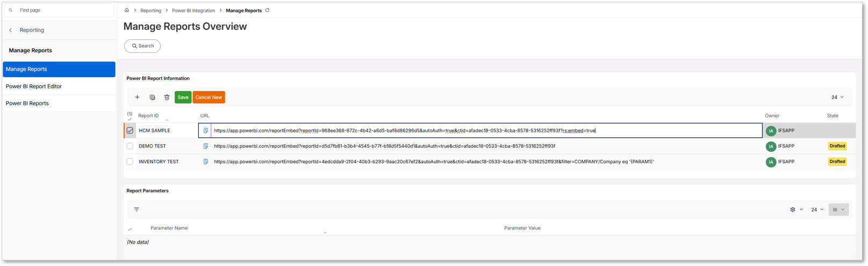Screen dimensions: 868x266
Task: Go back using Reporting chevron arrow
Action: (x=10, y=30)
